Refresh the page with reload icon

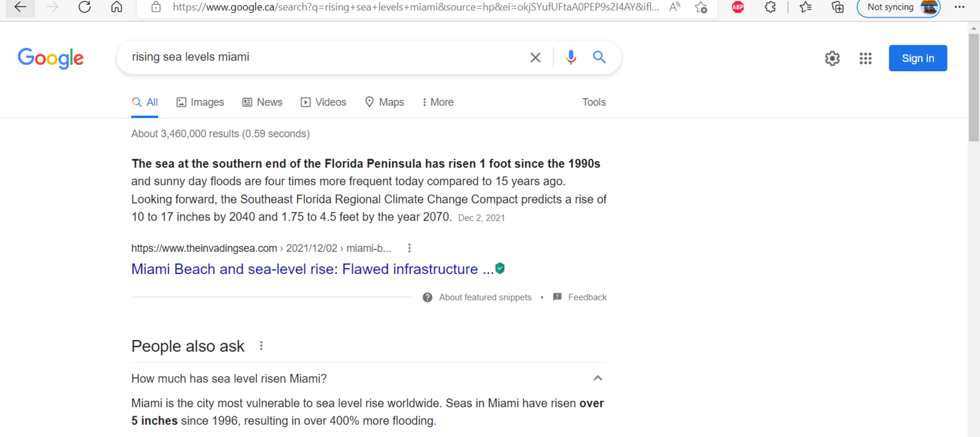point(85,7)
